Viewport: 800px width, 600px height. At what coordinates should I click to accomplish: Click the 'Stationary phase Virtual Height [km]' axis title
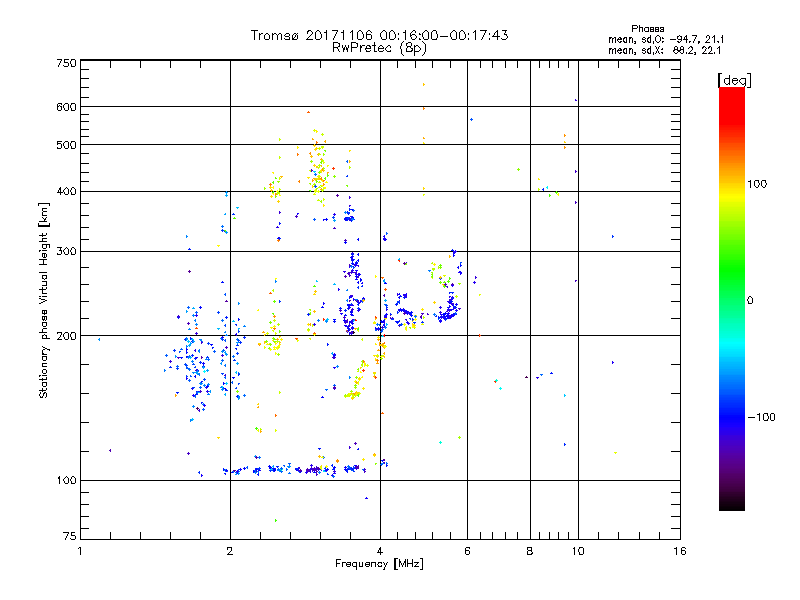(44, 300)
